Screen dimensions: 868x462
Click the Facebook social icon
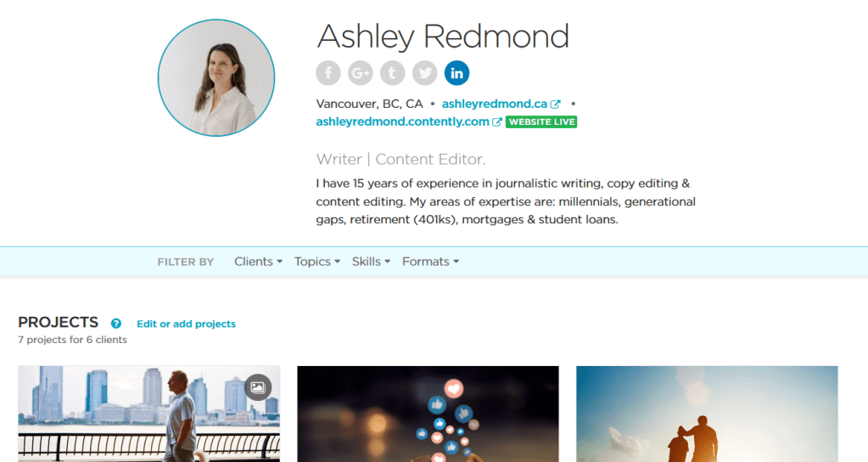328,73
